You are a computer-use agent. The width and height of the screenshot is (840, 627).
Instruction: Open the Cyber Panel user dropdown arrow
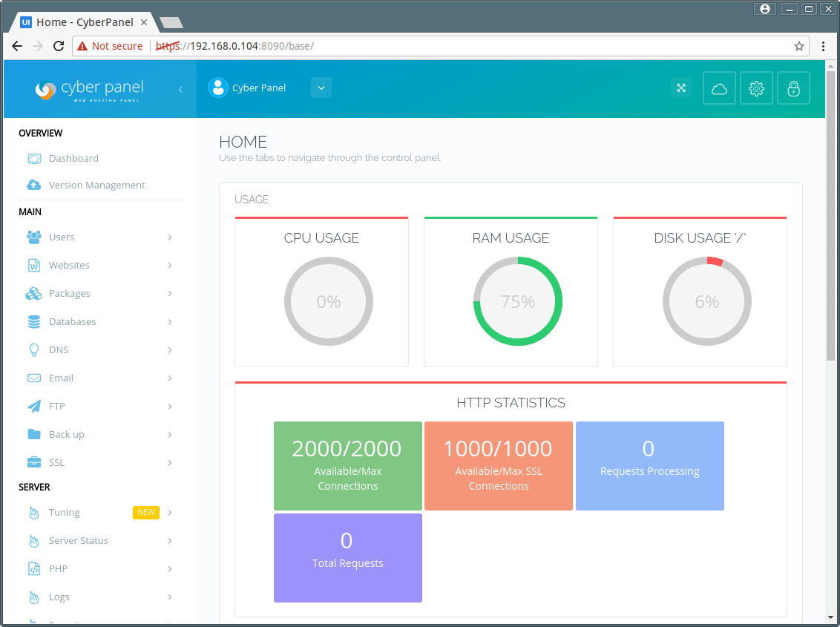coord(321,88)
